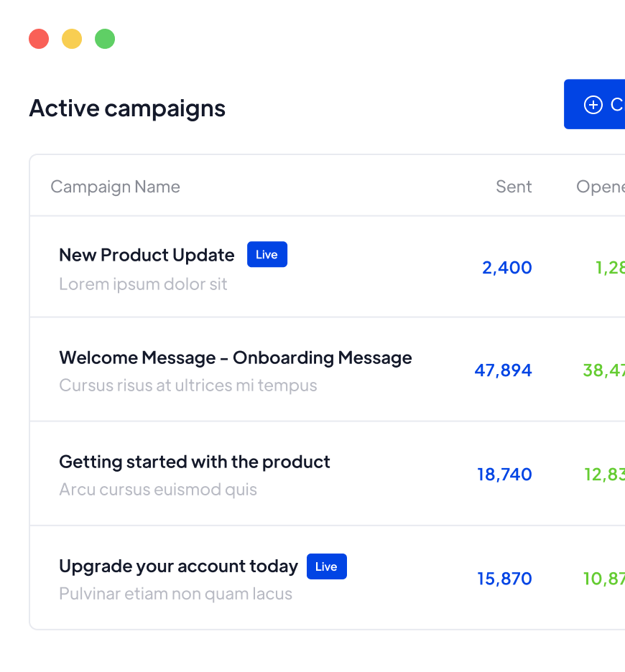Click the description Cursus risus at ultrices
625x672 pixels.
[187, 386]
